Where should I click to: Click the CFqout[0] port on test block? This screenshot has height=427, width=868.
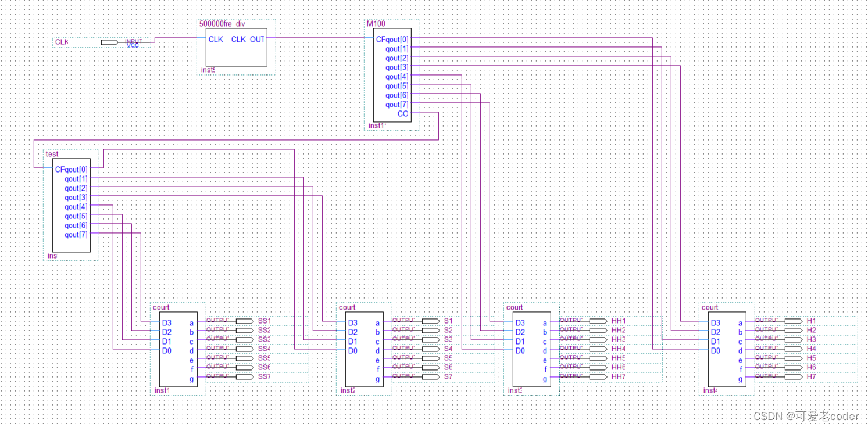click(x=72, y=170)
